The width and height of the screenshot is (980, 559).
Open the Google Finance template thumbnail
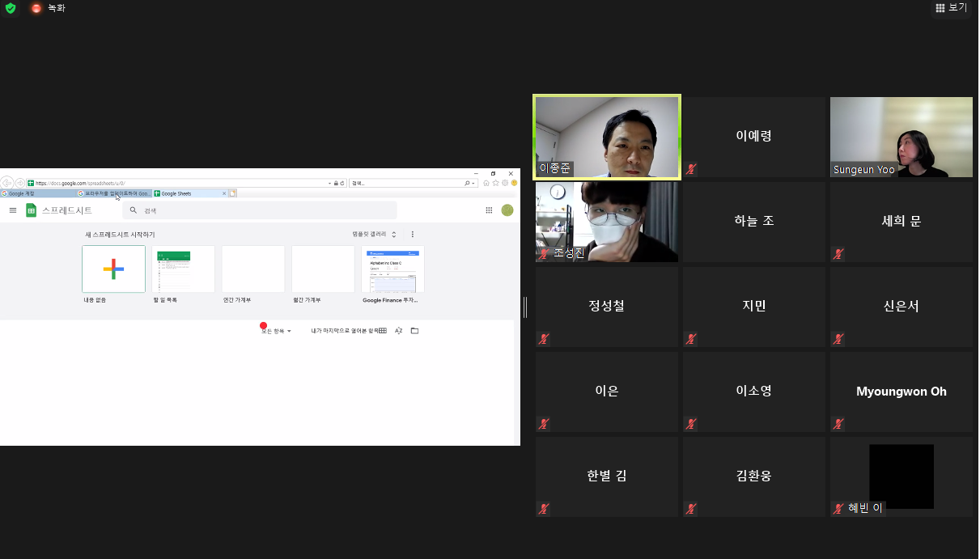click(x=392, y=269)
